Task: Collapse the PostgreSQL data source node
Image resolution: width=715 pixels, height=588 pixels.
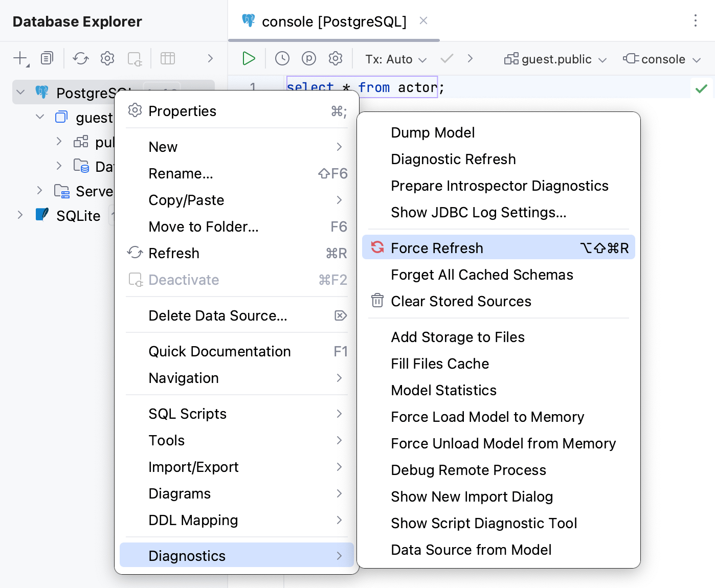Action: [x=20, y=93]
